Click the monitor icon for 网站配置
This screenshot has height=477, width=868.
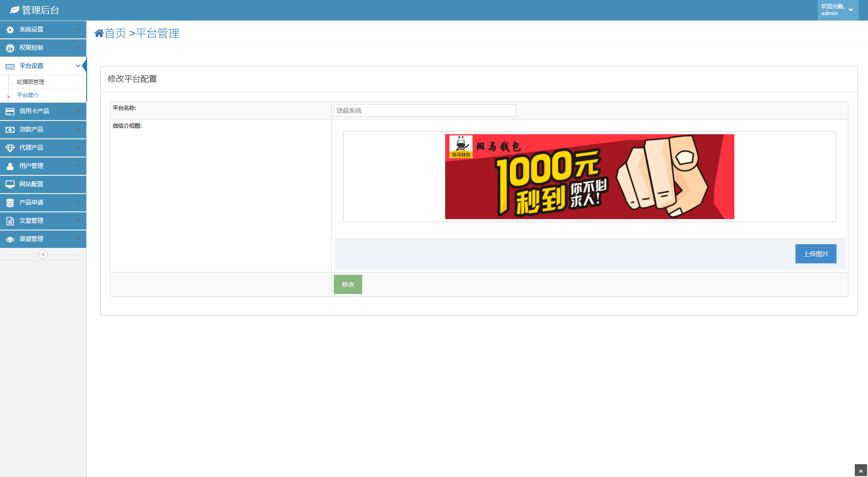pos(10,184)
